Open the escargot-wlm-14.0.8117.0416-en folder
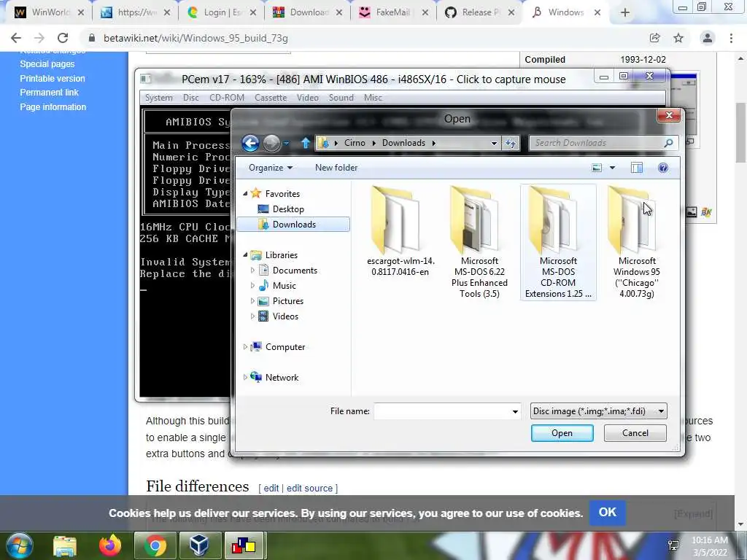Image resolution: width=747 pixels, height=560 pixels. [400, 232]
